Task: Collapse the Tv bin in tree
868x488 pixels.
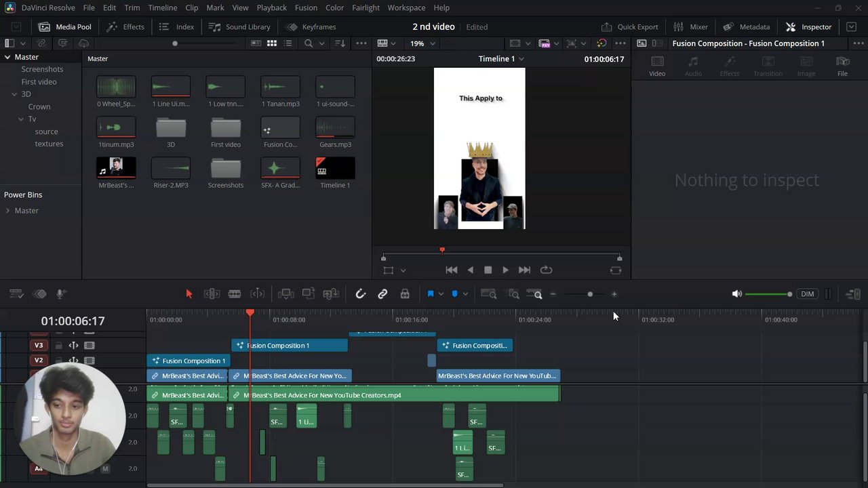Action: [21, 119]
